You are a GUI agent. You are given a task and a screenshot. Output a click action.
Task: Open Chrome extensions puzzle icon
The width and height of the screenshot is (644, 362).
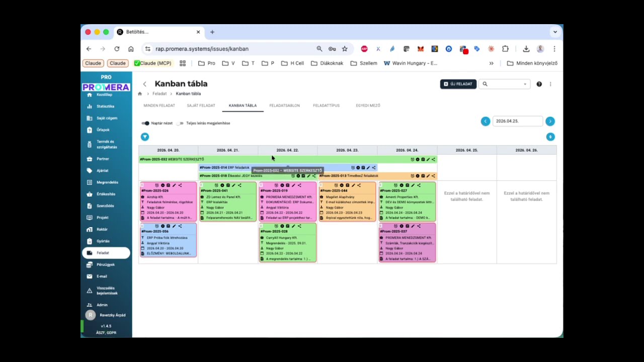(x=505, y=49)
